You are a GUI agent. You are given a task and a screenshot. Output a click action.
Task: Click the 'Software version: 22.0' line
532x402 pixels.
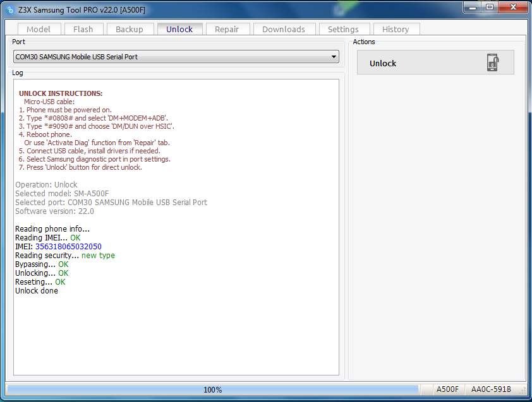[x=54, y=211]
